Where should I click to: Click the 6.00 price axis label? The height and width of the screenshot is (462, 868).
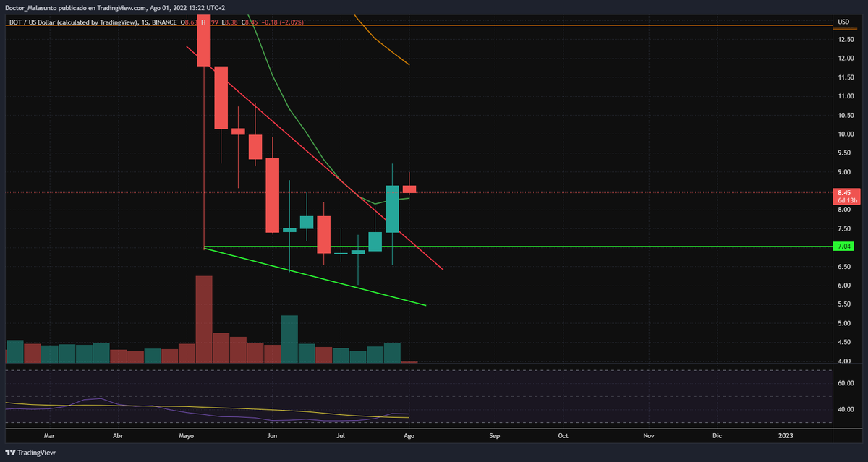pyautogui.click(x=844, y=286)
